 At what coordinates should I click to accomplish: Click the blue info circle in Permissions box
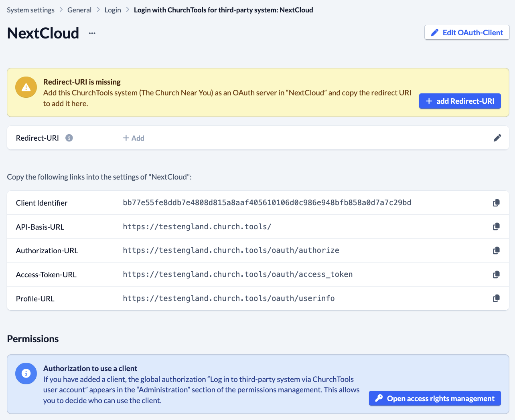point(26,373)
